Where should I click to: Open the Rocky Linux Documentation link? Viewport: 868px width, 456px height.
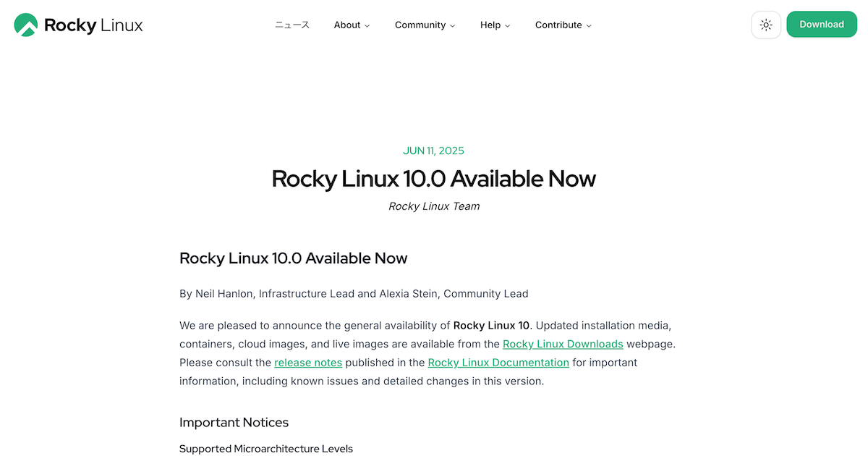point(498,362)
